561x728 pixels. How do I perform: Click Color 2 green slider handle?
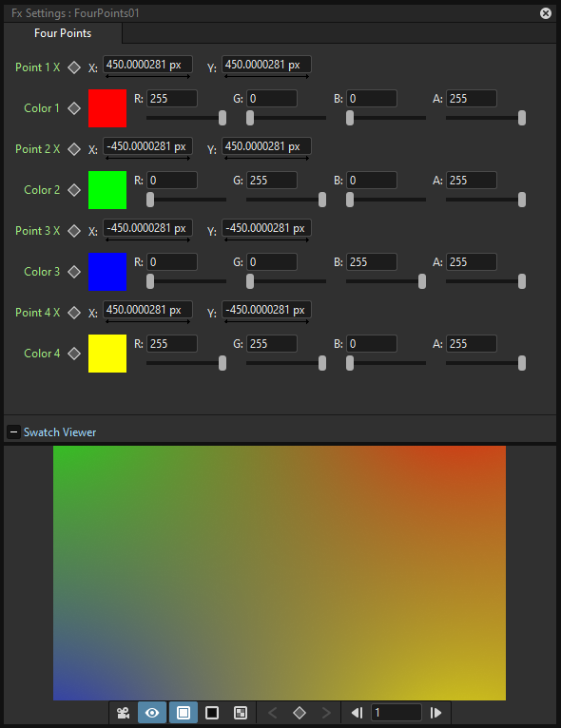tap(322, 200)
